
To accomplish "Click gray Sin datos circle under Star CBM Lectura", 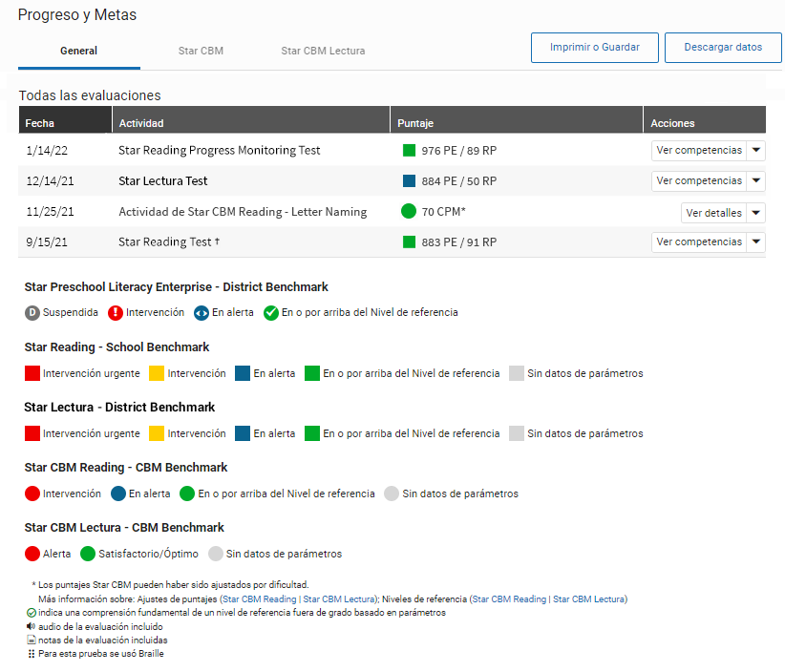I will pos(216,554).
